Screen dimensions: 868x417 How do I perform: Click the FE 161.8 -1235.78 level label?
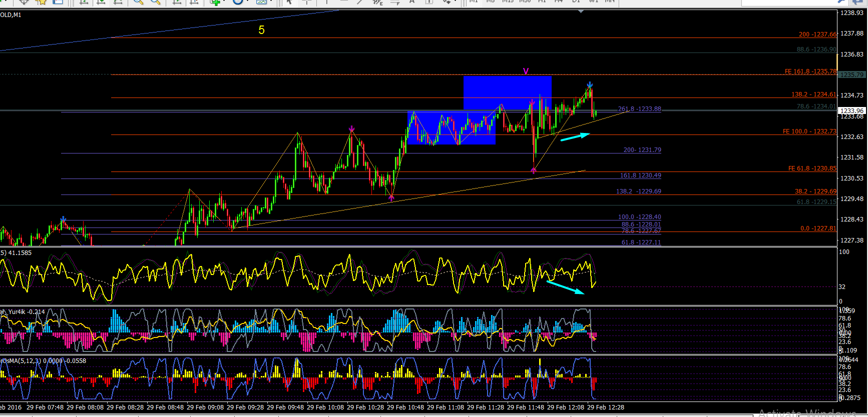[810, 71]
